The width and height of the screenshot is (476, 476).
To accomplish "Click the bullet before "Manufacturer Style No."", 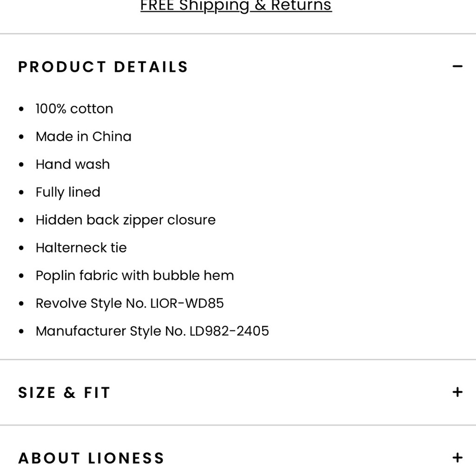I will (21, 331).
